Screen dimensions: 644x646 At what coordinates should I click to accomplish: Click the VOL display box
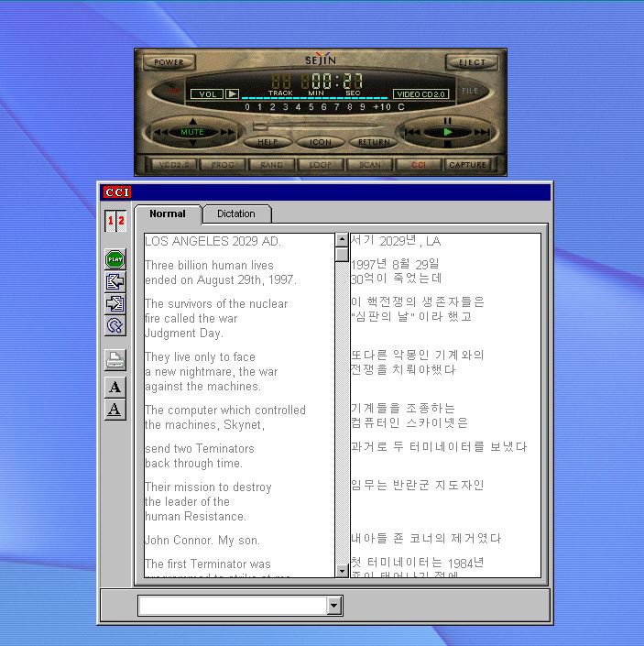pos(207,94)
